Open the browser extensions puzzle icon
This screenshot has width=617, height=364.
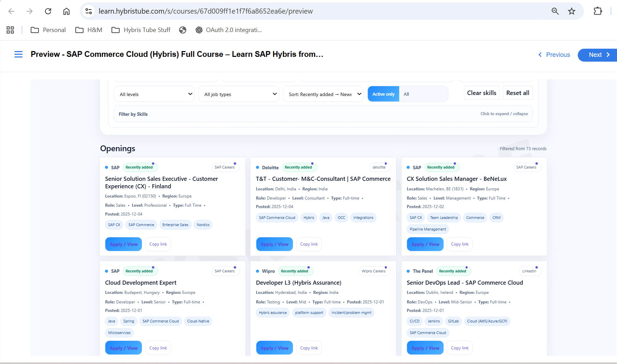pyautogui.click(x=598, y=11)
